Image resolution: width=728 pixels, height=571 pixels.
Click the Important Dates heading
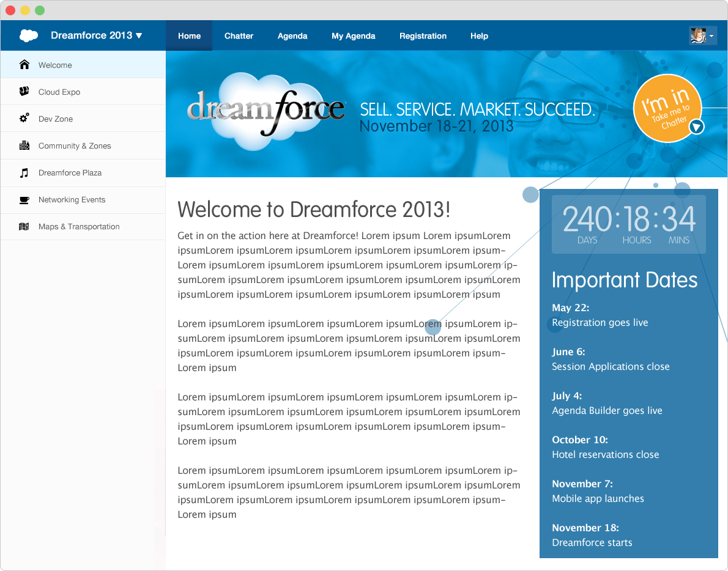click(625, 280)
